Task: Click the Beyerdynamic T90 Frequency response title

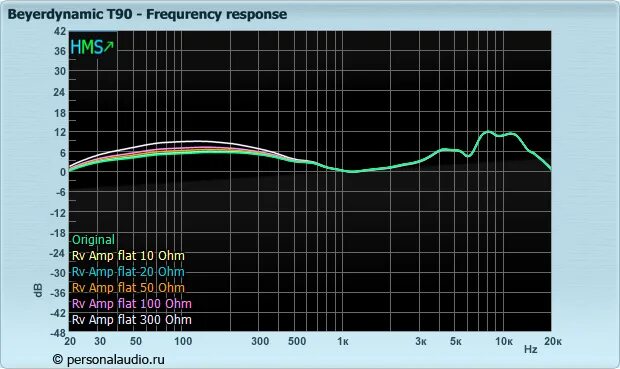Action: click(x=147, y=14)
